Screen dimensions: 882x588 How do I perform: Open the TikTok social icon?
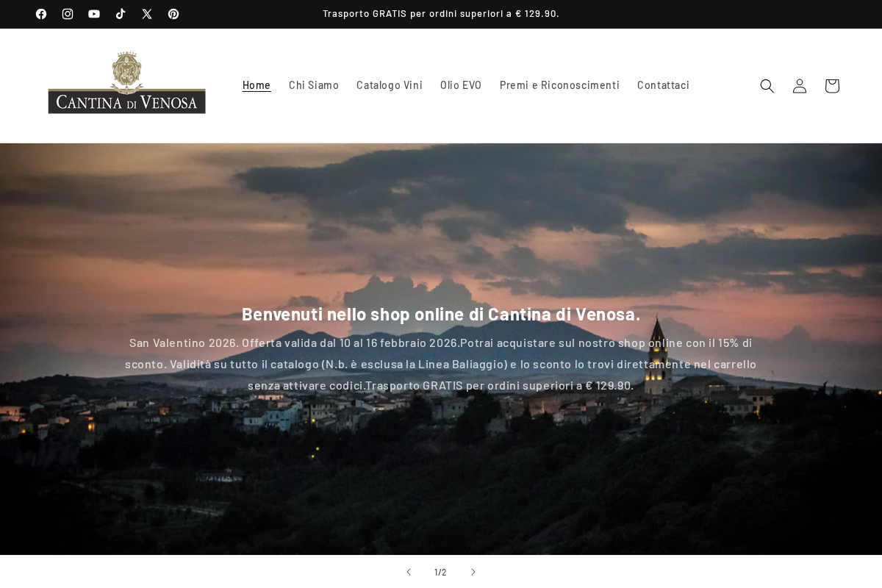(121, 14)
